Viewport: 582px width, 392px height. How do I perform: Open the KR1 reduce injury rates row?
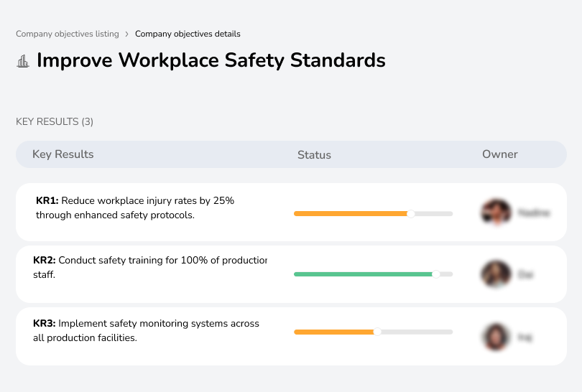(x=291, y=212)
